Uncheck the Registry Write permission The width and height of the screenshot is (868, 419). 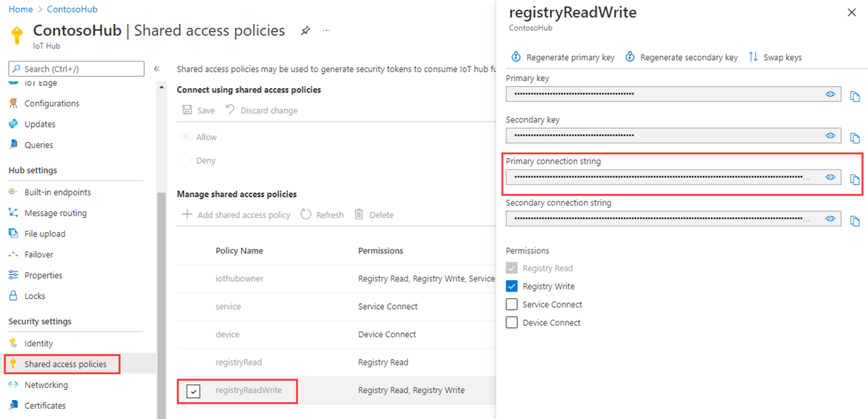tap(511, 286)
